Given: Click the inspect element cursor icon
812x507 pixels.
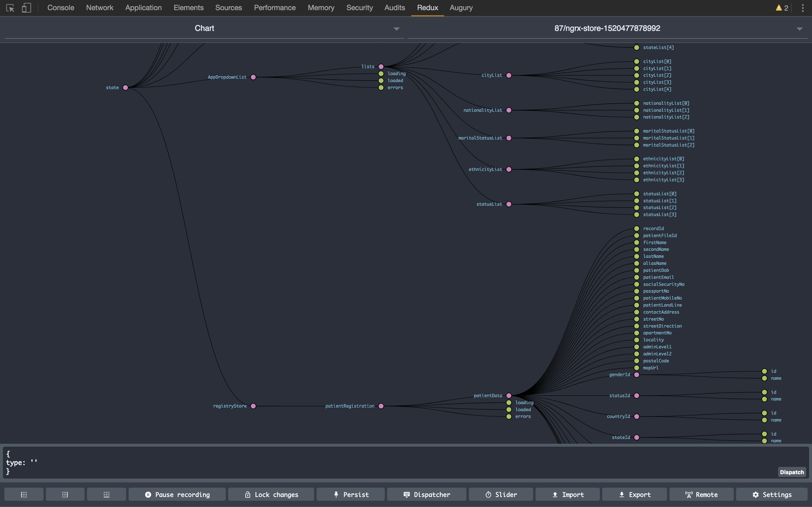Looking at the screenshot, I should pyautogui.click(x=10, y=8).
